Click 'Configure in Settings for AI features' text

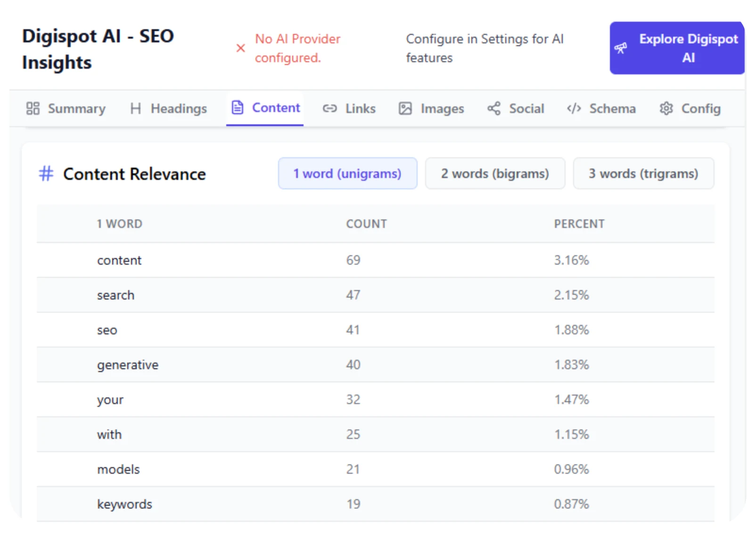pos(485,49)
